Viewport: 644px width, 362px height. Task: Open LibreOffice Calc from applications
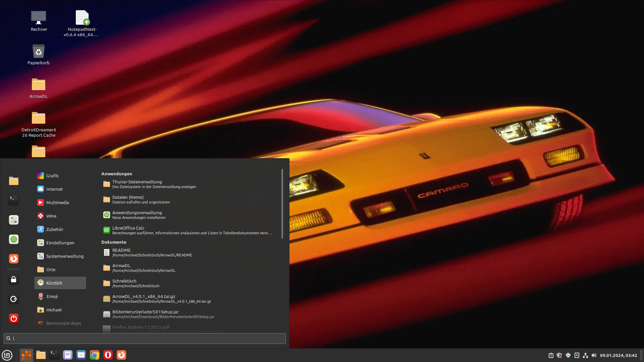(x=128, y=230)
